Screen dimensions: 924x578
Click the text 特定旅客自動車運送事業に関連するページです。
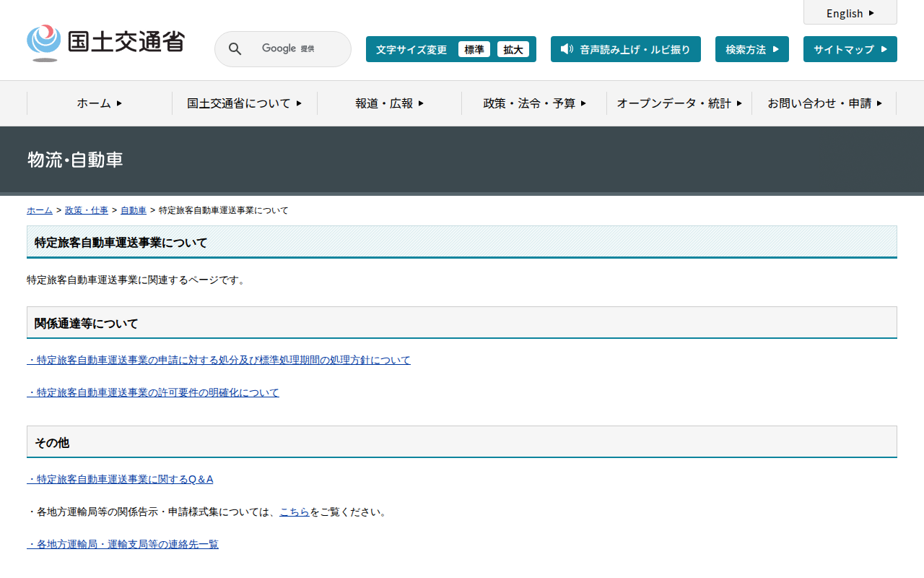click(x=136, y=280)
